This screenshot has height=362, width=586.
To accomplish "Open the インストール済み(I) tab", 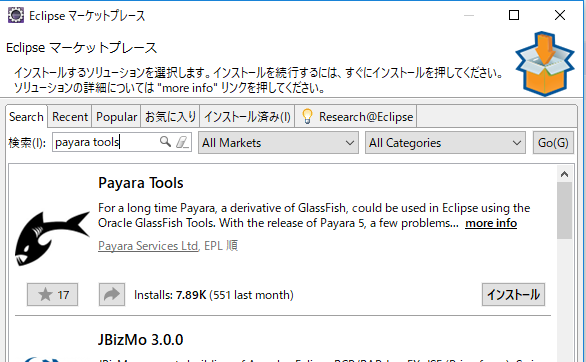I will coord(247,117).
